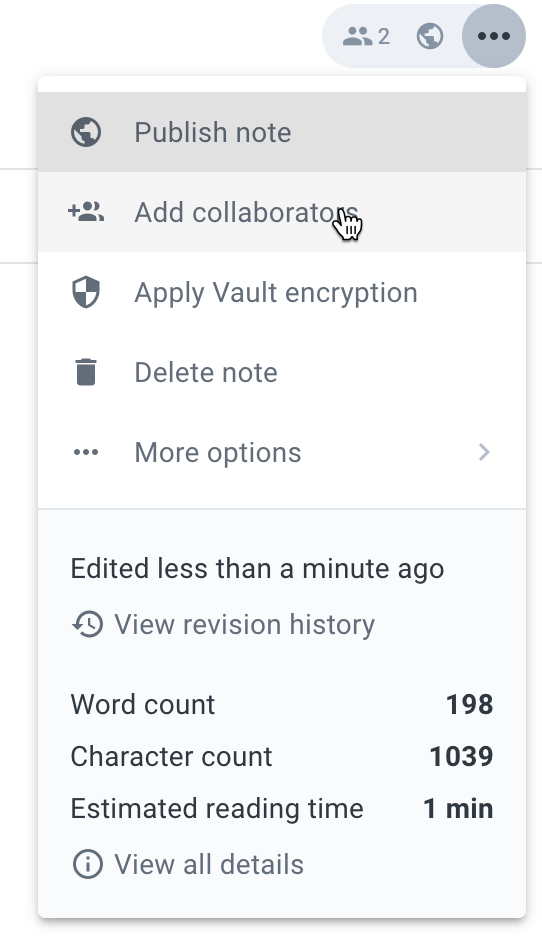542x942 pixels.
Task: Open the View all details link
Action: [x=209, y=865]
